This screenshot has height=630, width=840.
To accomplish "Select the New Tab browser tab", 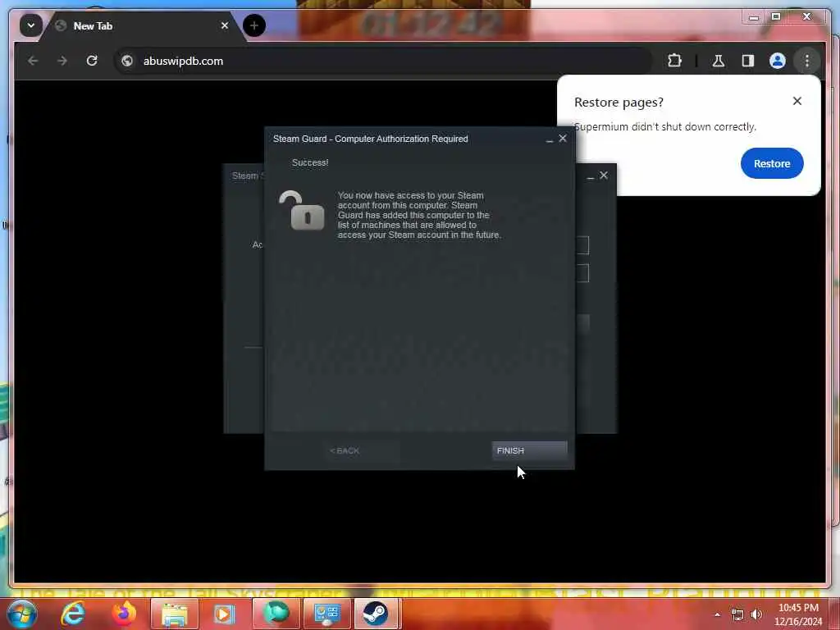I will coord(142,25).
